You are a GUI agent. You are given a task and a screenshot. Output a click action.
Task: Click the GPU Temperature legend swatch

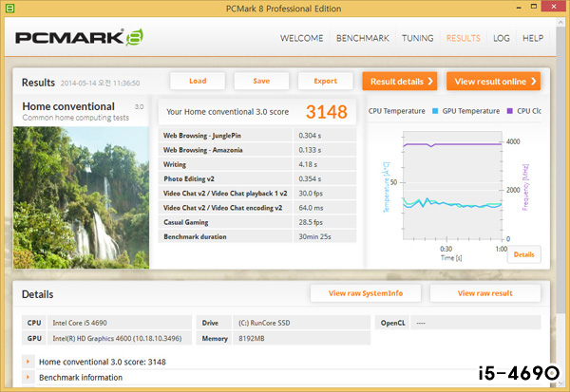[x=435, y=111]
